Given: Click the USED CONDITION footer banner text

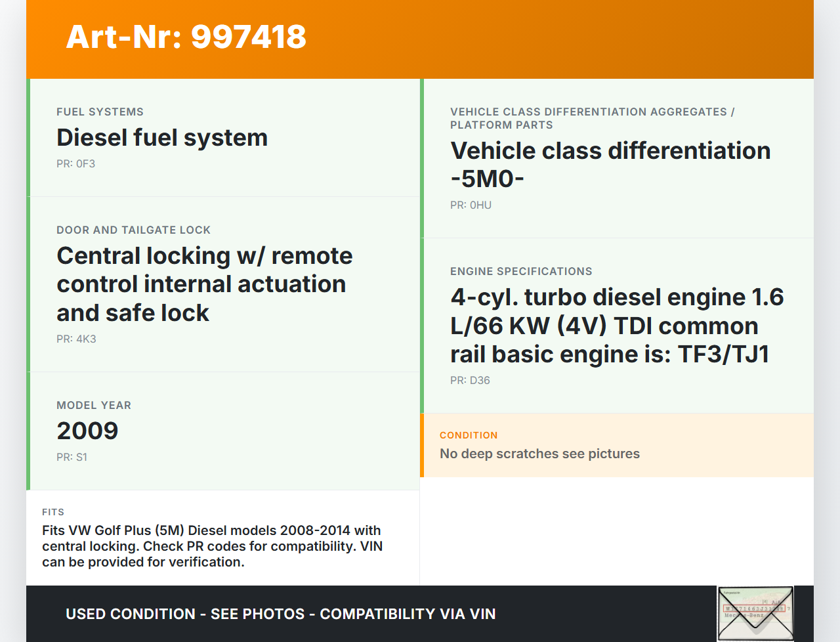Looking at the screenshot, I should (x=280, y=614).
